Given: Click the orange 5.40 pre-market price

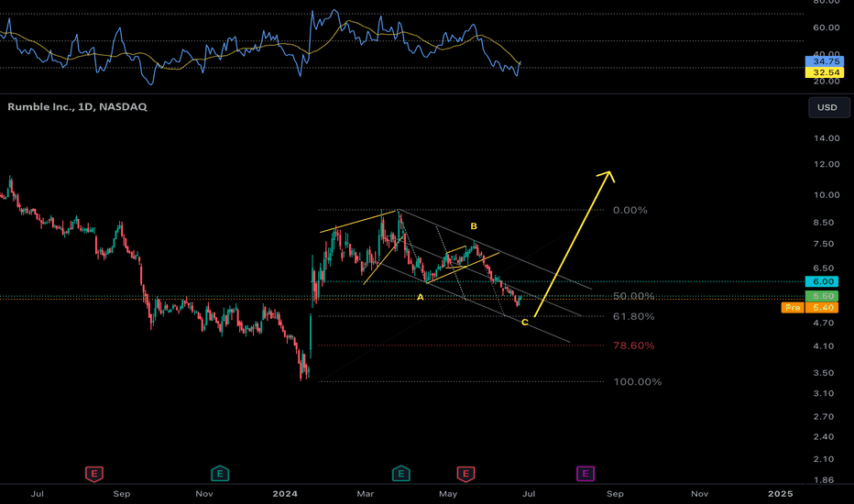Looking at the screenshot, I should click(823, 308).
